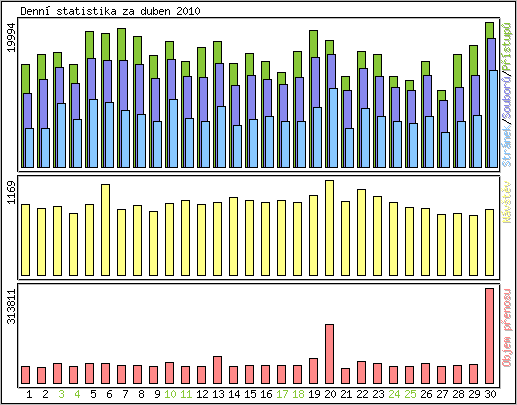Click the yellow "Návštěv" legend label
Image resolution: width=517 pixels, height=405 pixels.
pyautogui.click(x=507, y=202)
